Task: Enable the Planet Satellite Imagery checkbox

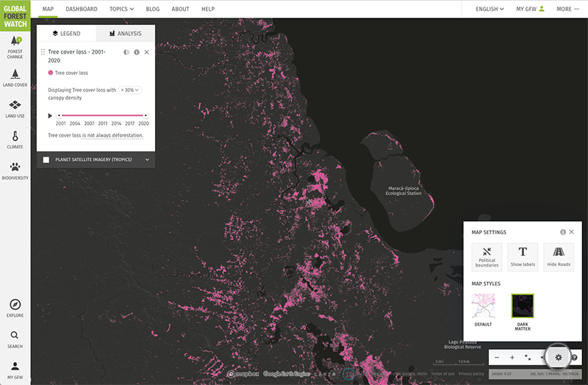Action: point(46,159)
